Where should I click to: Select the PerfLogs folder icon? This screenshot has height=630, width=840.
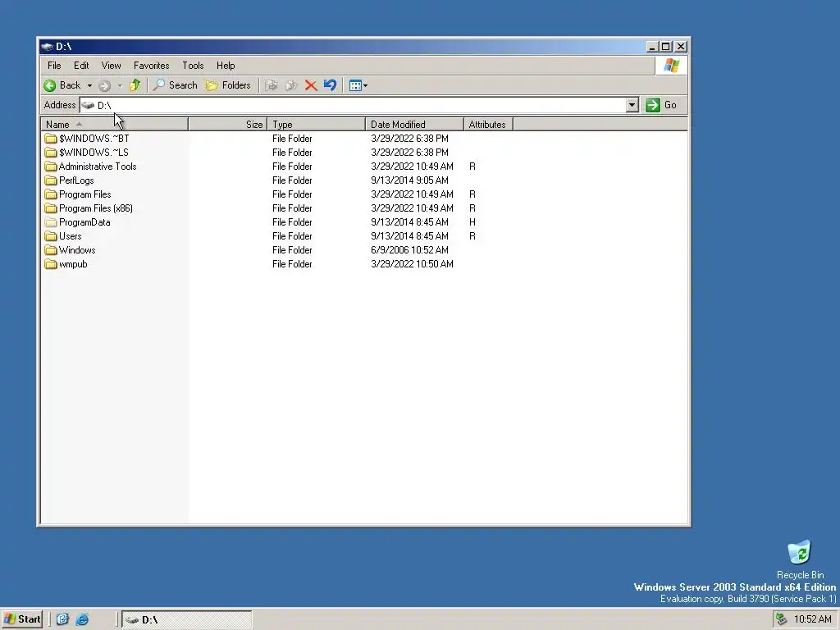[51, 180]
